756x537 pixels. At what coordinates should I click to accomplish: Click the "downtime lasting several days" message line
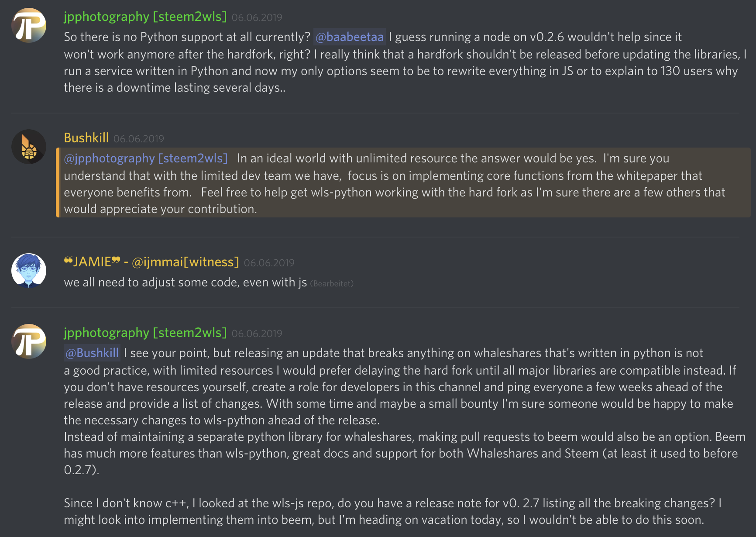click(x=175, y=88)
